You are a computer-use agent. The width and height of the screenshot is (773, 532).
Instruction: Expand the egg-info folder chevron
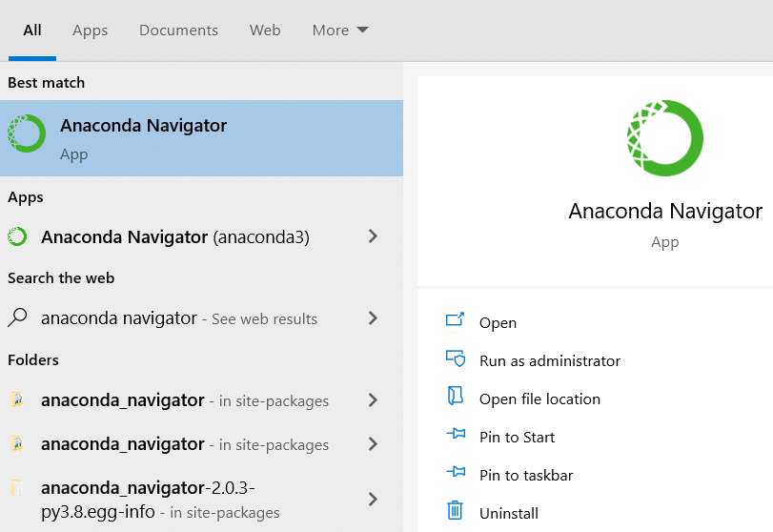click(373, 499)
